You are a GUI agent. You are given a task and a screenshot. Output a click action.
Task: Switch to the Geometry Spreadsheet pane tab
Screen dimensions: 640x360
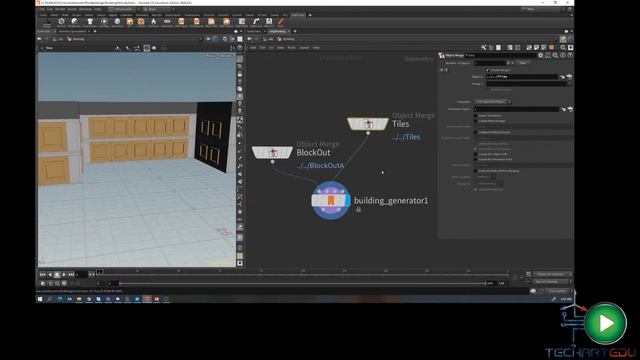click(72, 31)
